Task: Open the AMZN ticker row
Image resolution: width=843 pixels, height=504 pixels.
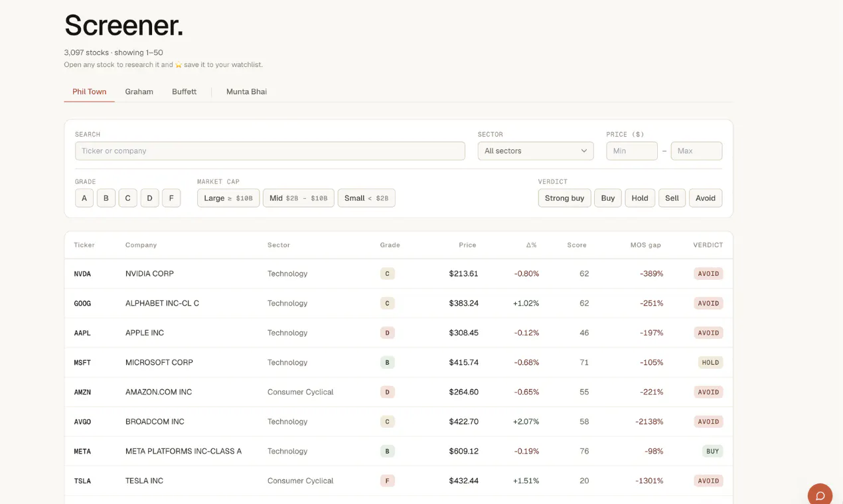Action: pos(398,392)
